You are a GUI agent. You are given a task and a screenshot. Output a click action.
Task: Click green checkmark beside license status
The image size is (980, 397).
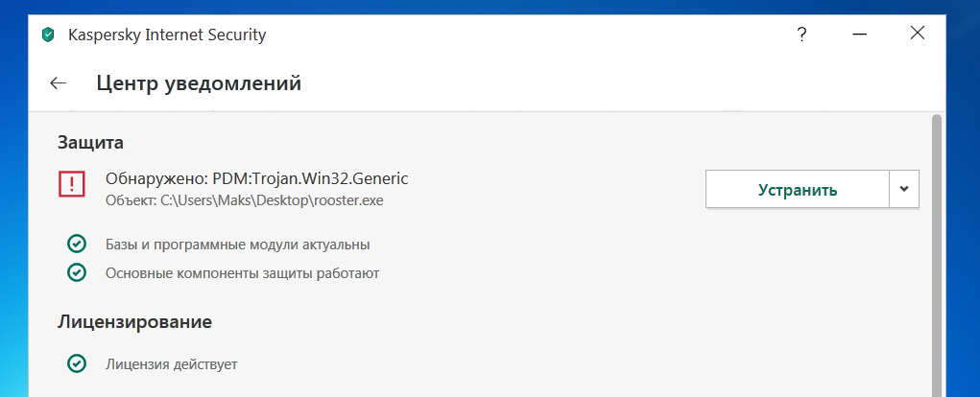pyautogui.click(x=77, y=364)
